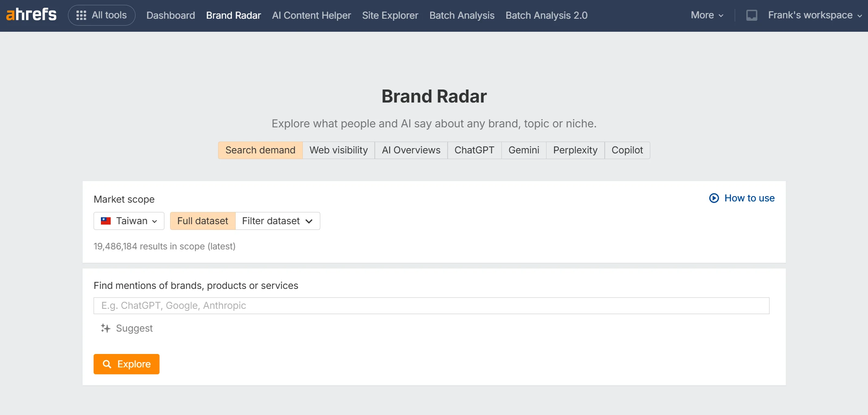Click the How to use play icon

(714, 198)
